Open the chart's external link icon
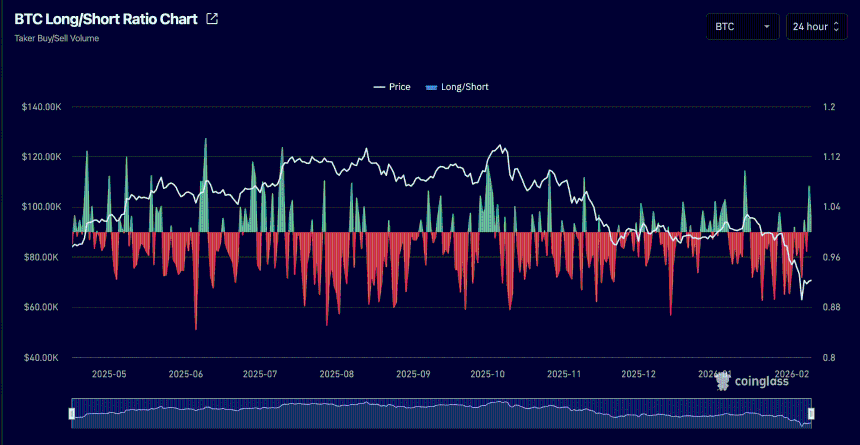This screenshot has width=860, height=445. click(211, 19)
